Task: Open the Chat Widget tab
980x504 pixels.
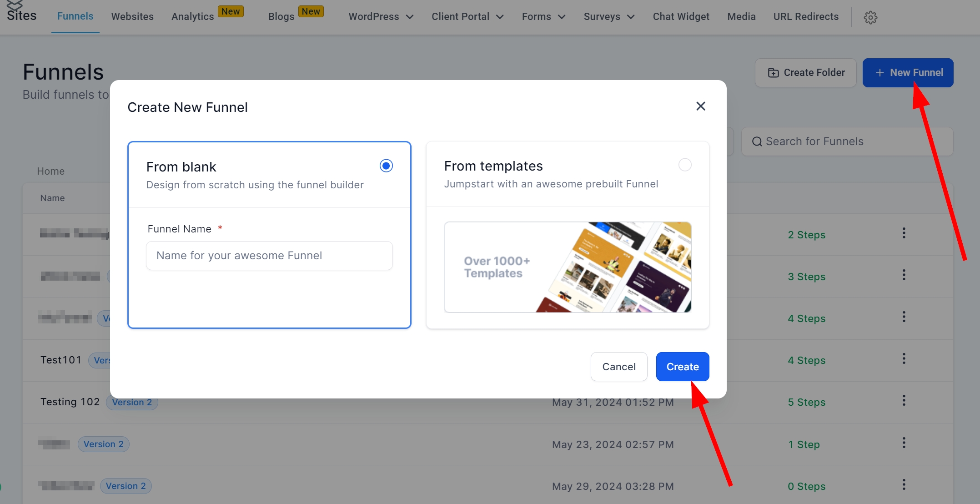Action: pyautogui.click(x=681, y=17)
